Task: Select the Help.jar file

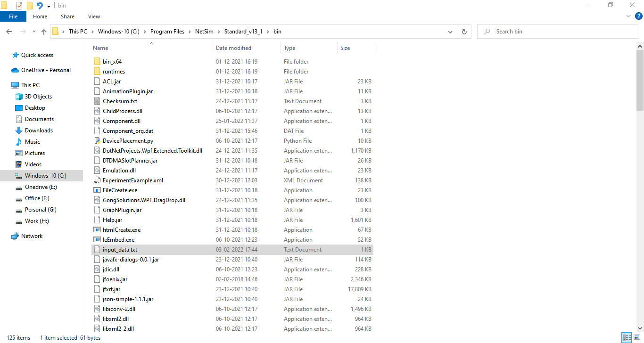Action: coord(232,220)
